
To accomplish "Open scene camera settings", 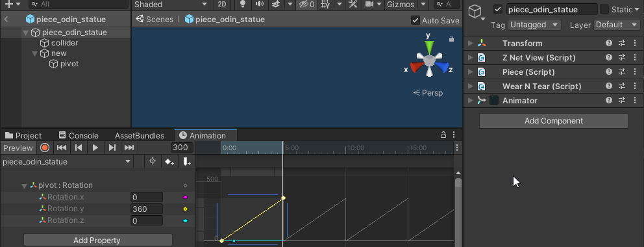I will (x=373, y=4).
